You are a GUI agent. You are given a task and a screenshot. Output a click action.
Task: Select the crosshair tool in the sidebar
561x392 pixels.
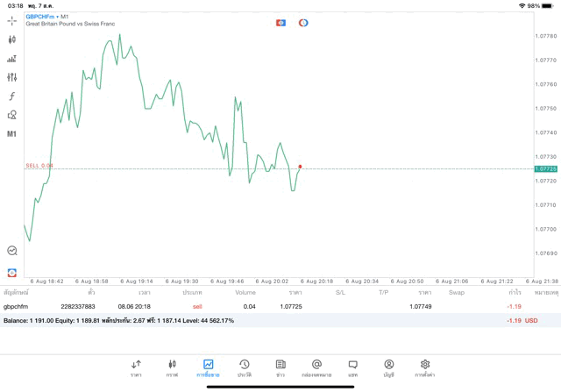pos(11,20)
